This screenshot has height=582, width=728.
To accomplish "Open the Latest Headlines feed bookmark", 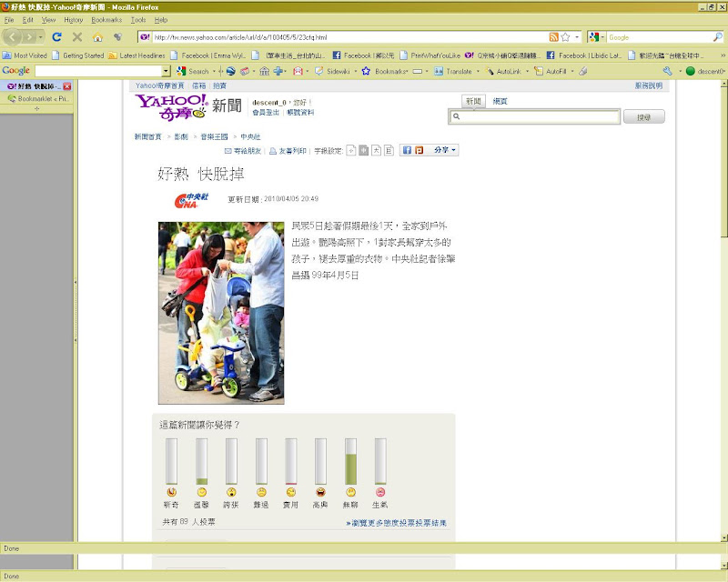I will [x=137, y=55].
